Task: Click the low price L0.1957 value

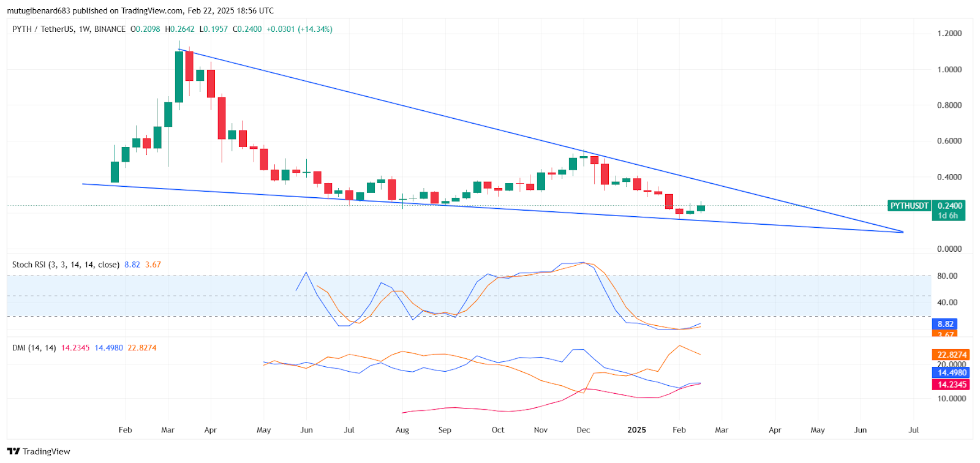Action: (x=214, y=29)
